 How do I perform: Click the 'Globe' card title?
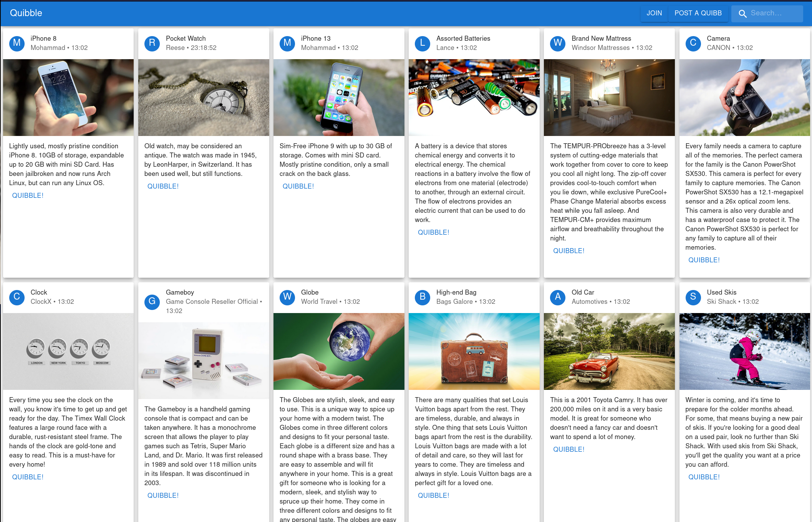310,292
